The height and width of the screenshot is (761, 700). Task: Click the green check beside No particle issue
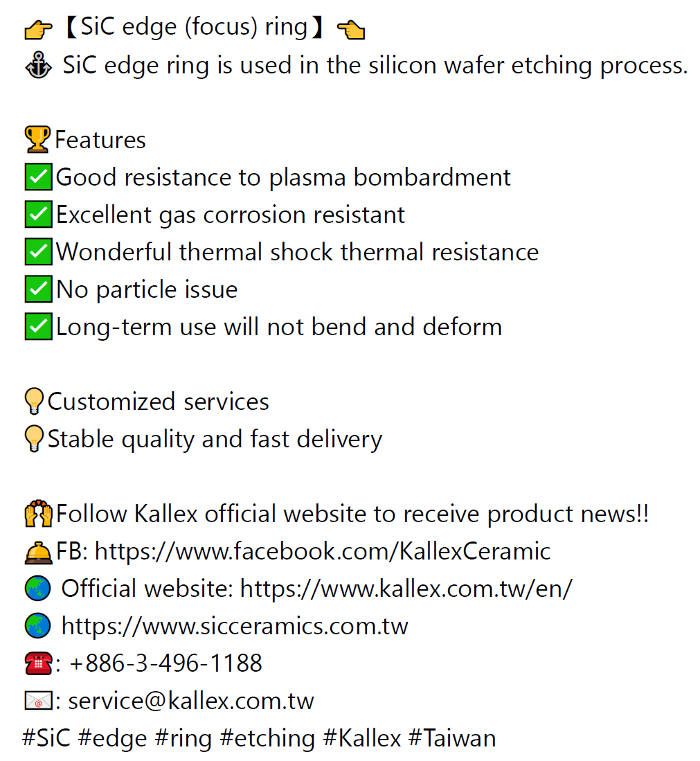[x=37, y=290]
